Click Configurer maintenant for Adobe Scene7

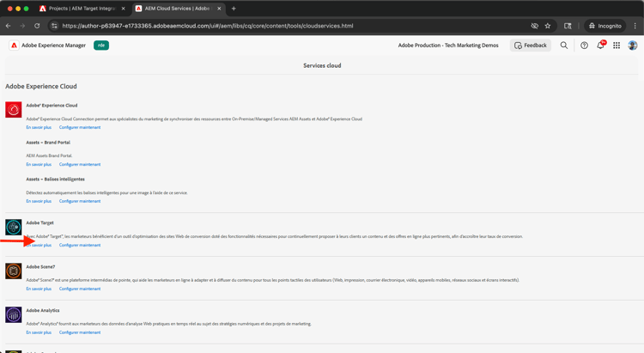80,289
